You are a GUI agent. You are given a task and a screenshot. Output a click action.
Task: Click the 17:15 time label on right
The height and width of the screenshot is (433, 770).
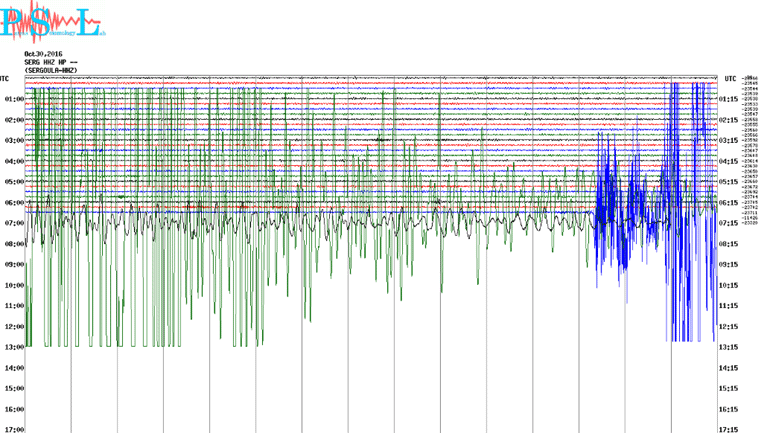point(729,430)
